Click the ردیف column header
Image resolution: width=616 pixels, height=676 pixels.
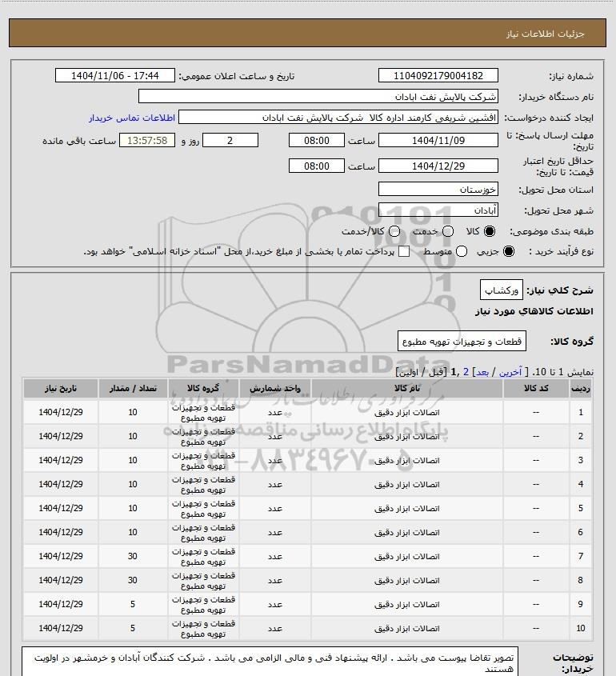pyautogui.click(x=580, y=389)
